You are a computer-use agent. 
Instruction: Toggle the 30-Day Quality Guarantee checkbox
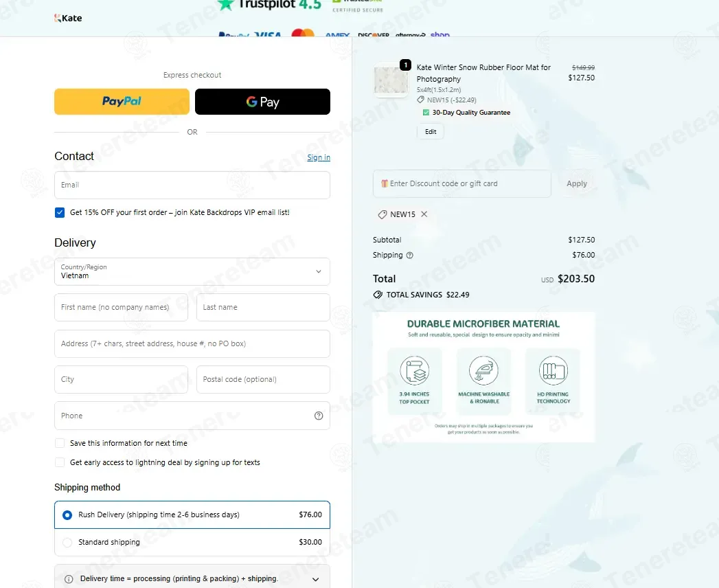click(426, 113)
